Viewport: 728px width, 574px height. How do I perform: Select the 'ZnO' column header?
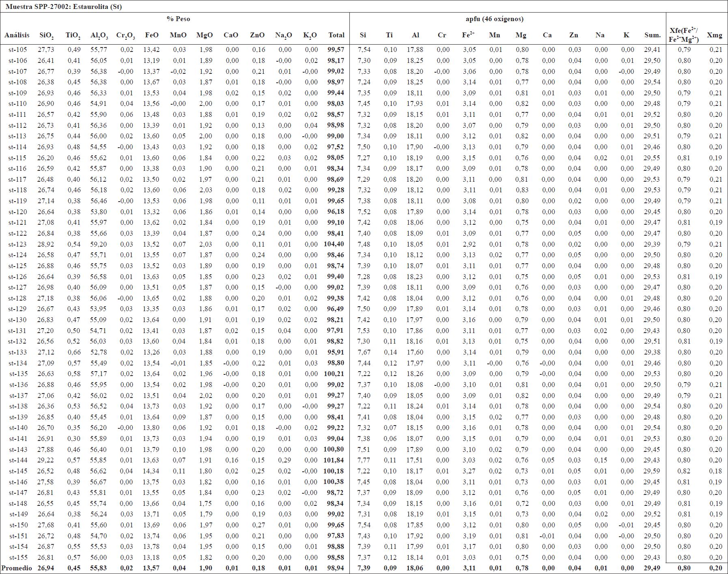click(257, 35)
